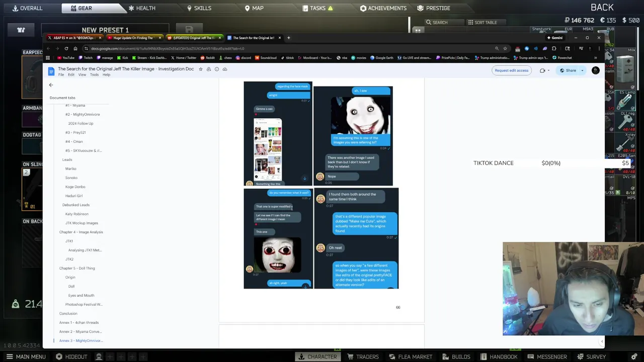The image size is (644, 362).
Task: Open the Hideout in game
Action: click(71, 356)
